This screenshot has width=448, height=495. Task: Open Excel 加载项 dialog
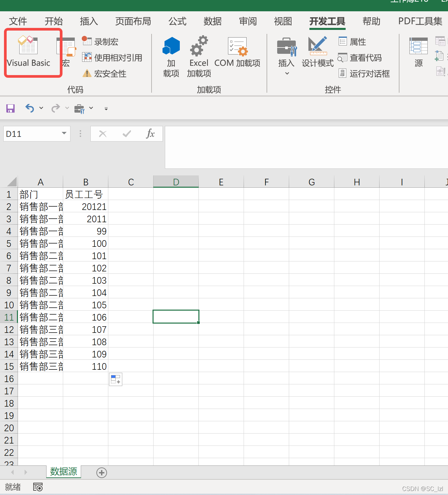click(x=199, y=57)
